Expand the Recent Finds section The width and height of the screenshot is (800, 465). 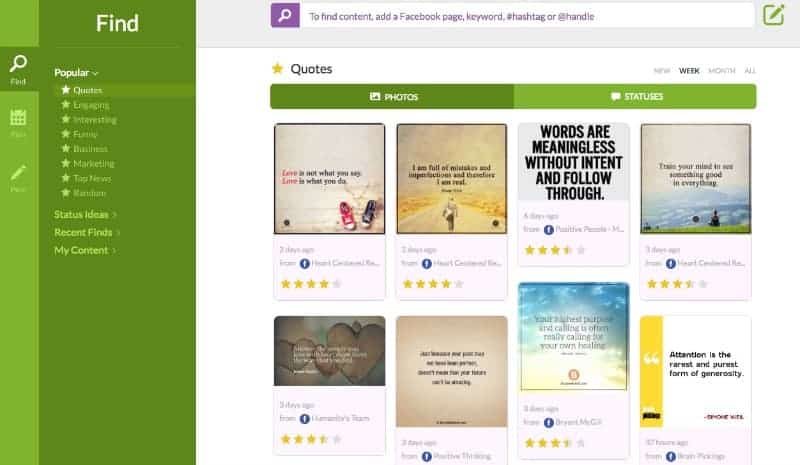87,232
